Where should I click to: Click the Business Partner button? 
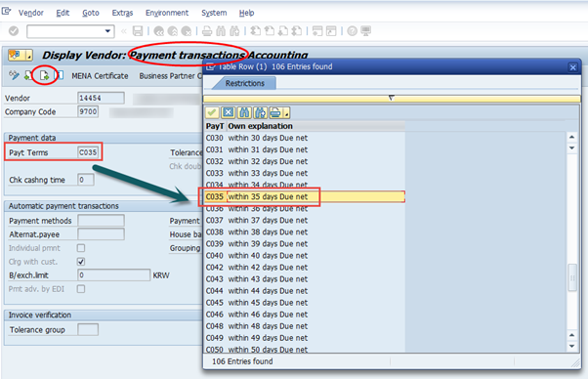point(170,76)
